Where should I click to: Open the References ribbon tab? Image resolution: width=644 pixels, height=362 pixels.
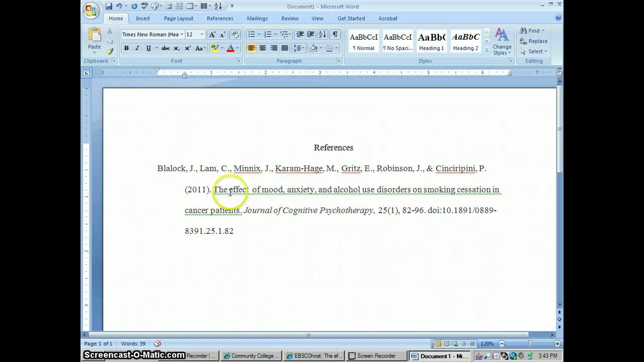click(x=220, y=19)
